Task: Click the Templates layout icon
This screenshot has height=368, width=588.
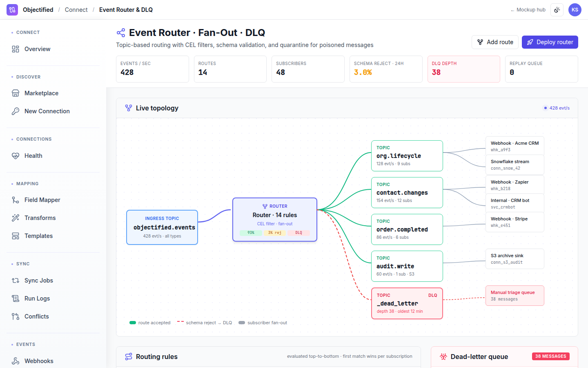Action: coord(16,236)
